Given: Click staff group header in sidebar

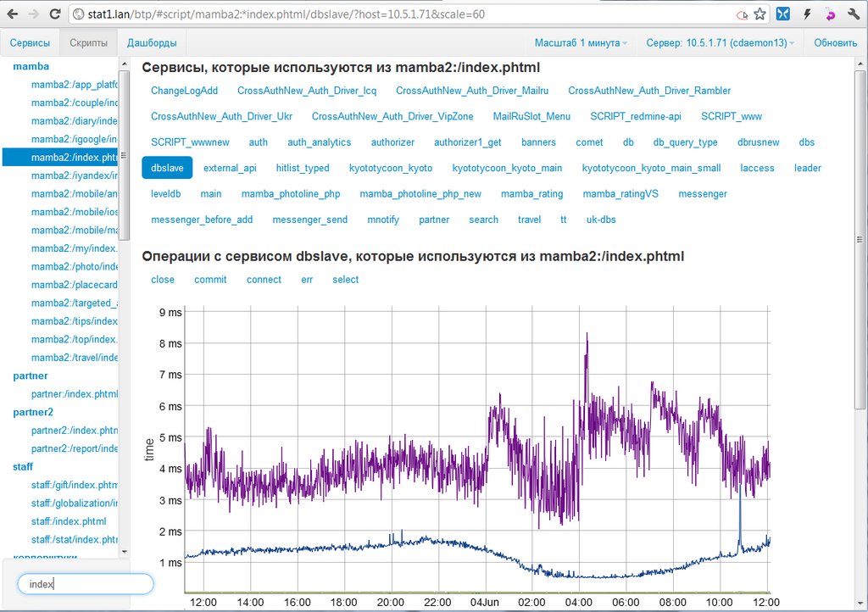Looking at the screenshot, I should tap(23, 467).
